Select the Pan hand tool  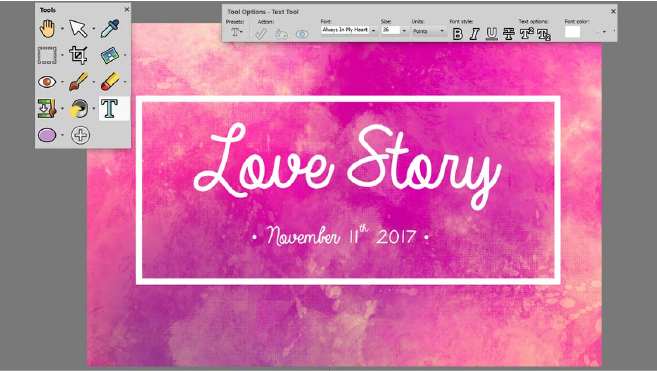(47, 29)
